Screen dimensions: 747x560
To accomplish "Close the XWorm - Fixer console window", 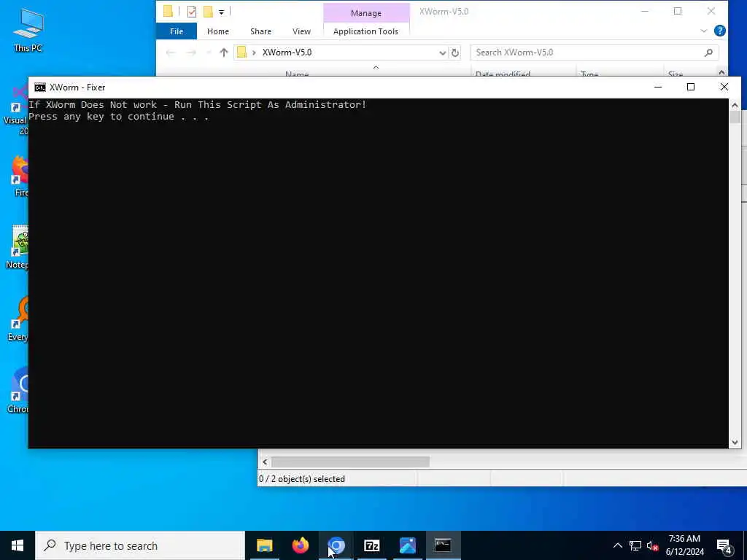I will (x=724, y=87).
